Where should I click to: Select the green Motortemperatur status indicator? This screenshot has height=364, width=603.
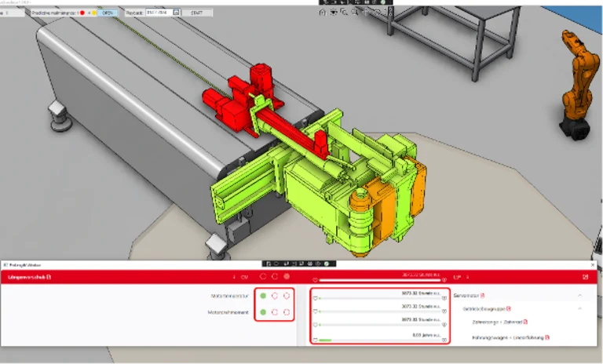(x=263, y=296)
